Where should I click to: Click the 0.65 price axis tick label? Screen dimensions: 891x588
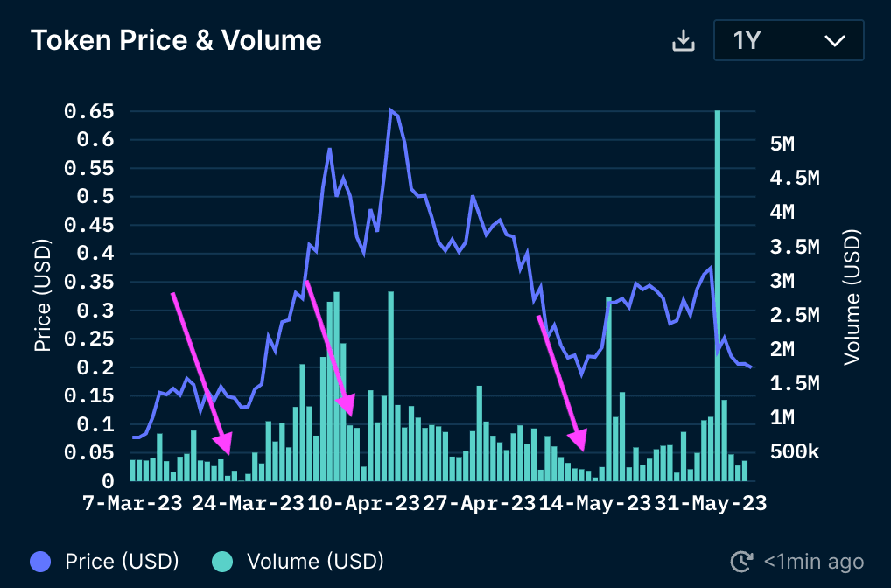pyautogui.click(x=89, y=111)
